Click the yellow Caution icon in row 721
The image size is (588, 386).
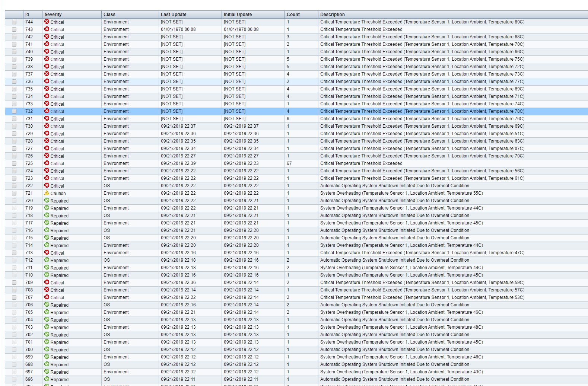coord(47,193)
